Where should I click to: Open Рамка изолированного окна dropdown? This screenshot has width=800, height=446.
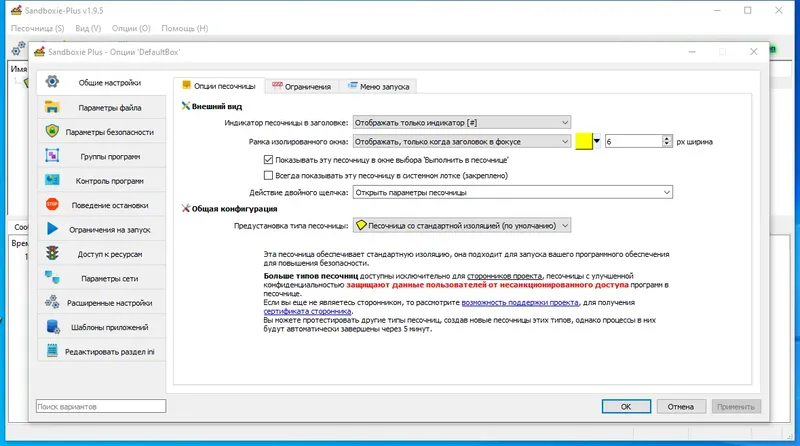462,141
